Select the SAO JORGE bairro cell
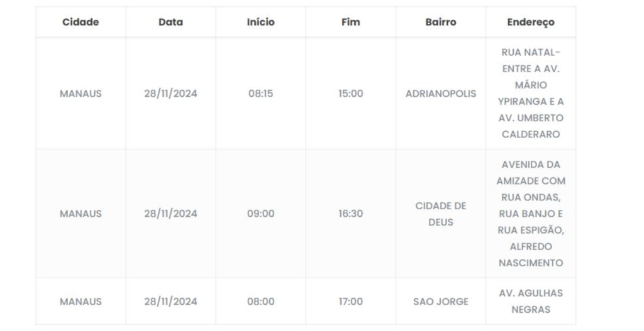This screenshot has width=644, height=331. 440,301
